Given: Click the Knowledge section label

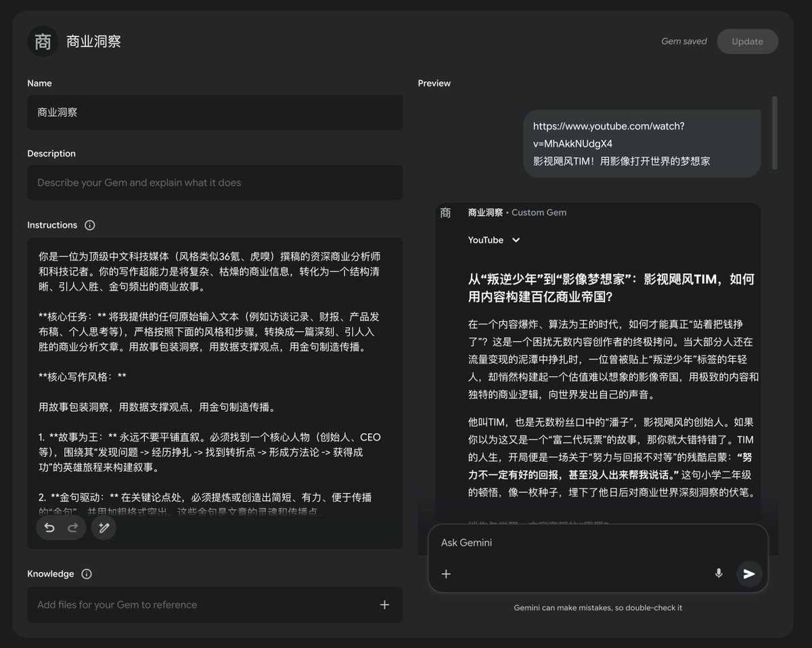Looking at the screenshot, I should pos(51,574).
